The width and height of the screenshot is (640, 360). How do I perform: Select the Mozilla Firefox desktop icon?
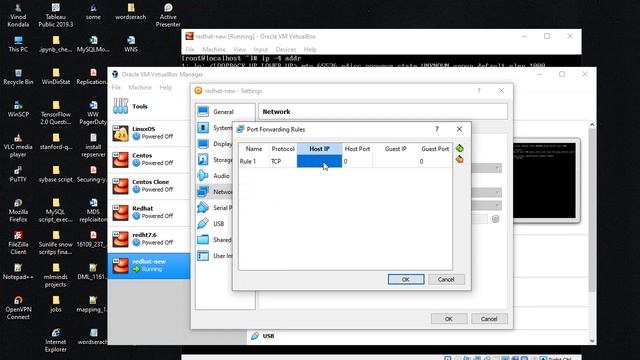[18, 210]
